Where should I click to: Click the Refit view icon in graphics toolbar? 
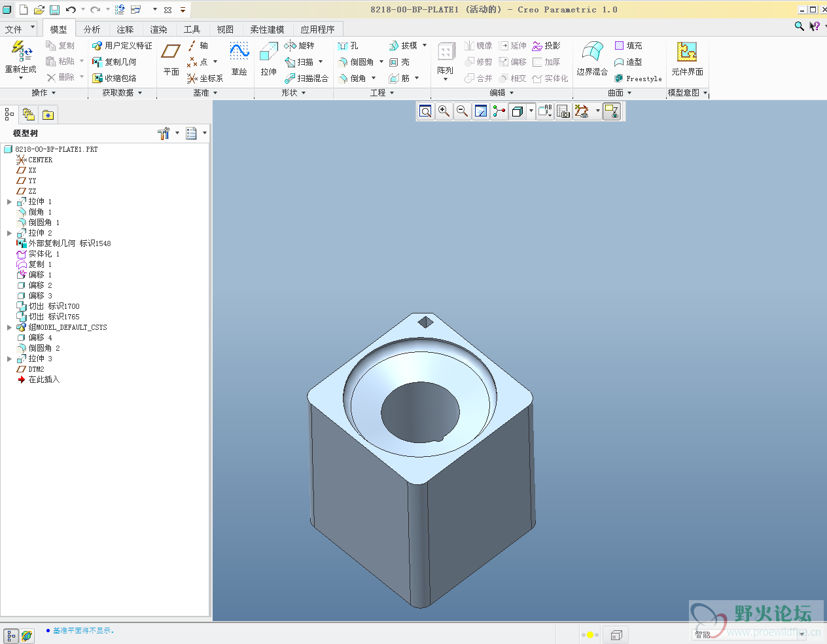click(425, 111)
